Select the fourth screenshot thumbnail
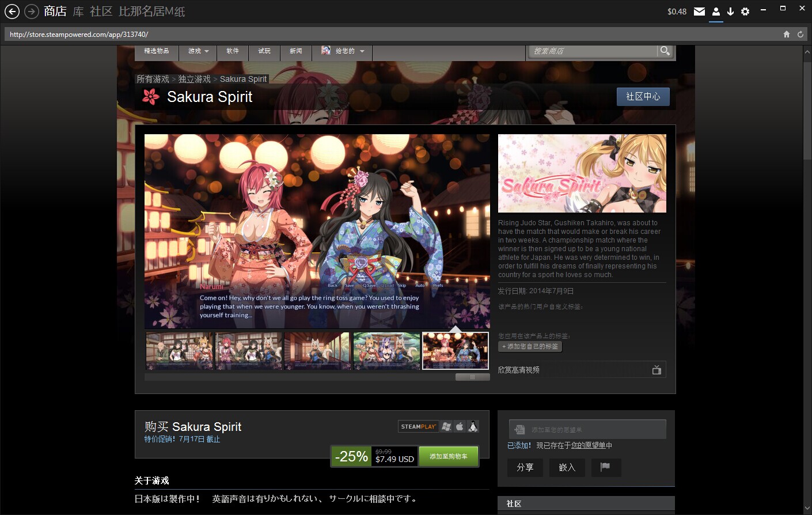The height and width of the screenshot is (515, 812). click(386, 351)
